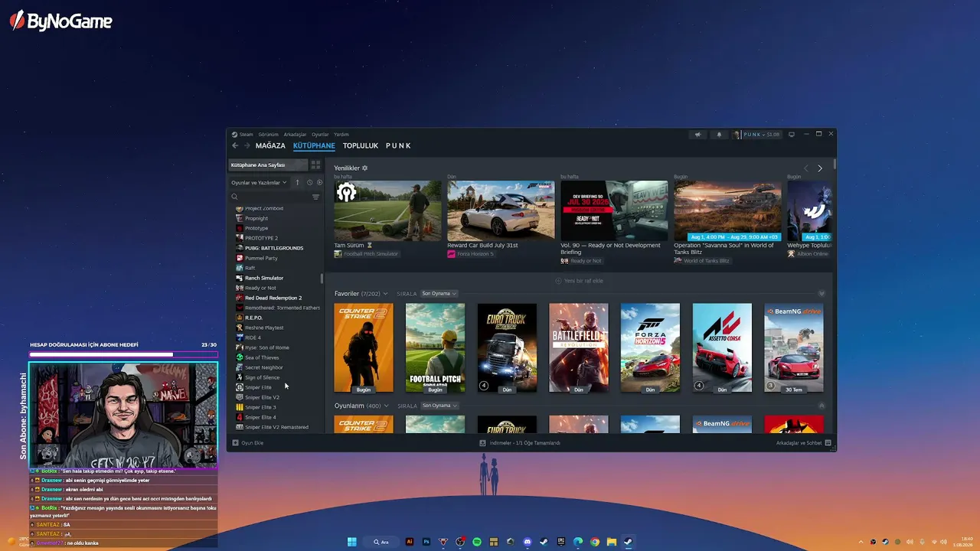Open Steam announcements megaphone icon

697,135
